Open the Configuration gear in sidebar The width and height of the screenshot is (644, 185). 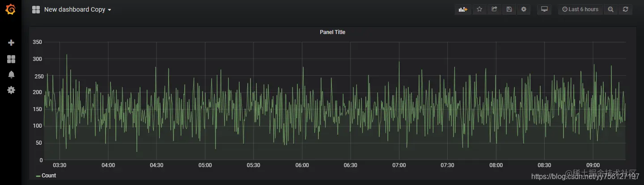coord(11,90)
